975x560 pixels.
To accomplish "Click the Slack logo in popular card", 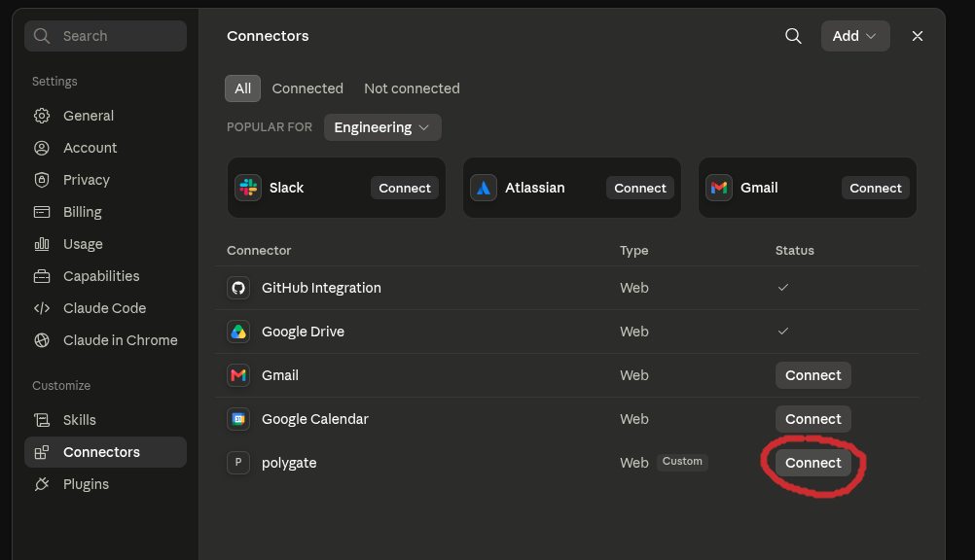I will point(248,188).
